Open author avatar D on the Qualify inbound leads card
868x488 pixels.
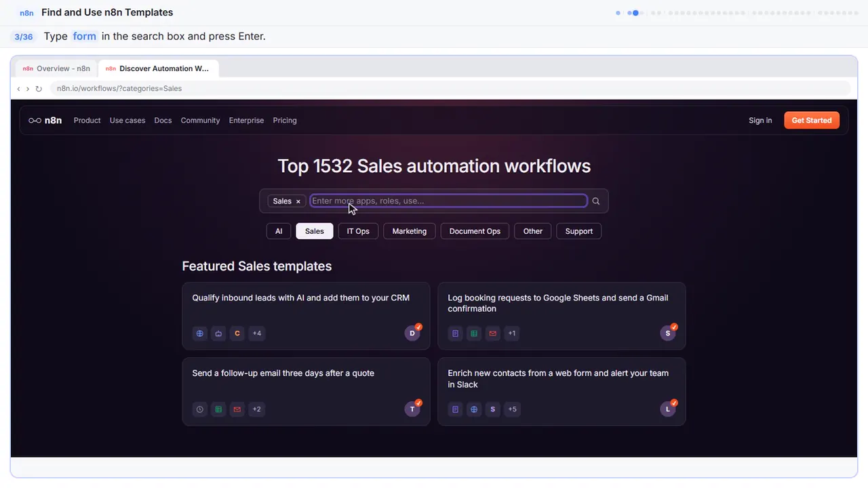pos(412,333)
